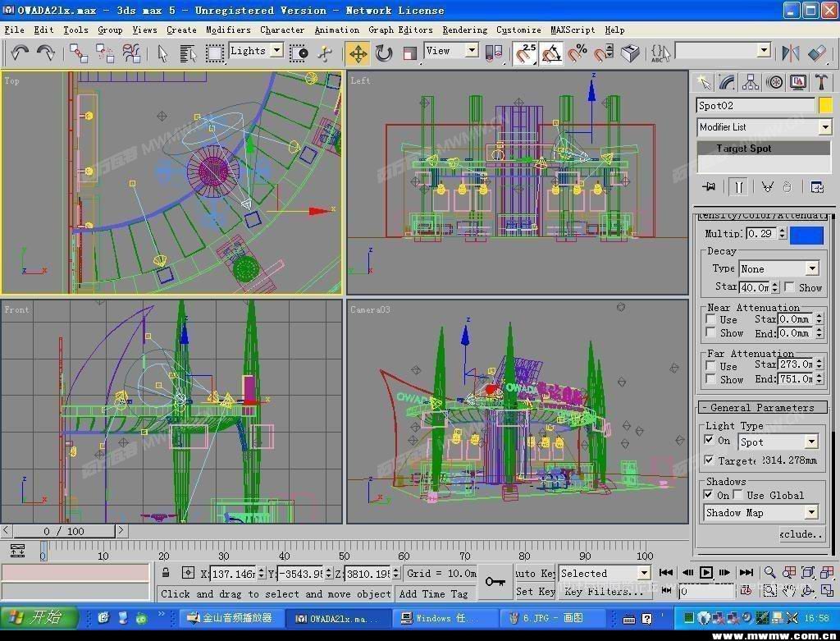
Task: Uncheck the Targeted checkbox
Action: tap(710, 460)
